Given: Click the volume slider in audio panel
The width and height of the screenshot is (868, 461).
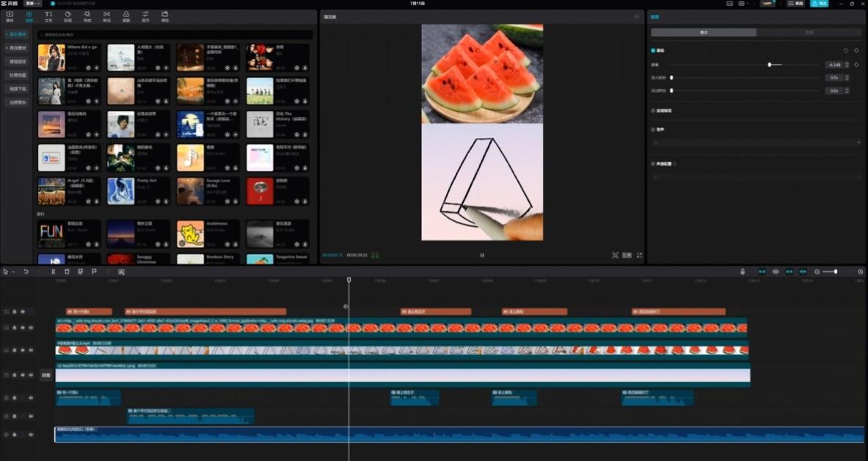Looking at the screenshot, I should 769,65.
